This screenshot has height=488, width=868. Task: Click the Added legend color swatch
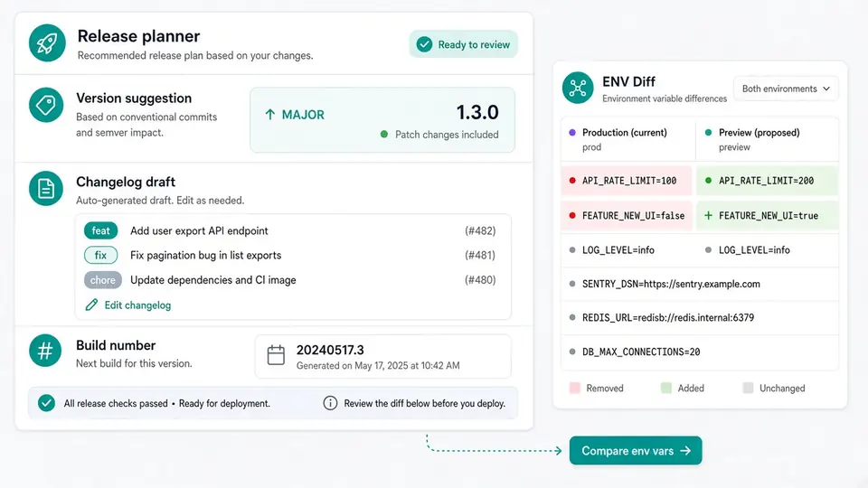pos(666,388)
